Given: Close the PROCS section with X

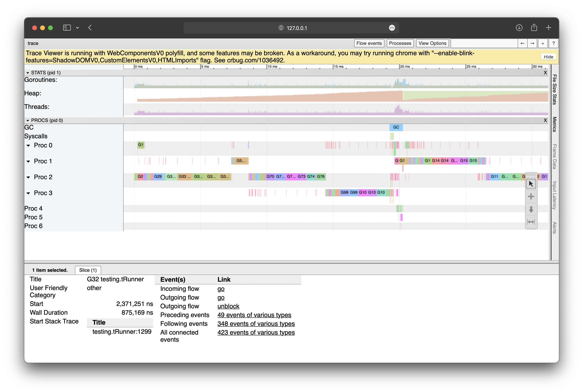Looking at the screenshot, I should 545,120.
